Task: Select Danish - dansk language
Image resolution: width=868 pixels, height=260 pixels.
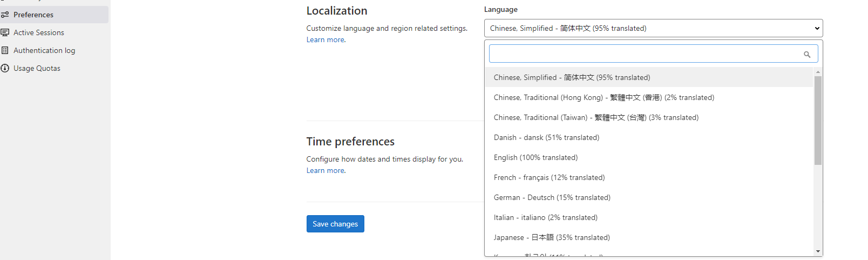Action: tap(546, 137)
